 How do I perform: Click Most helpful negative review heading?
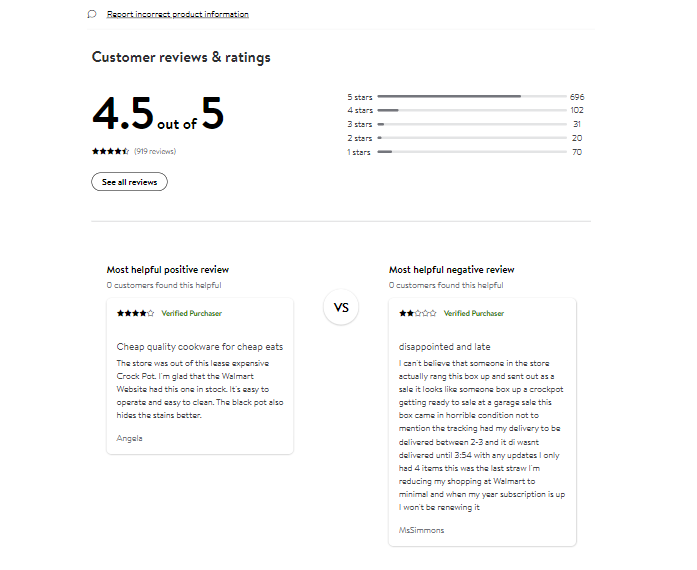coord(452,270)
